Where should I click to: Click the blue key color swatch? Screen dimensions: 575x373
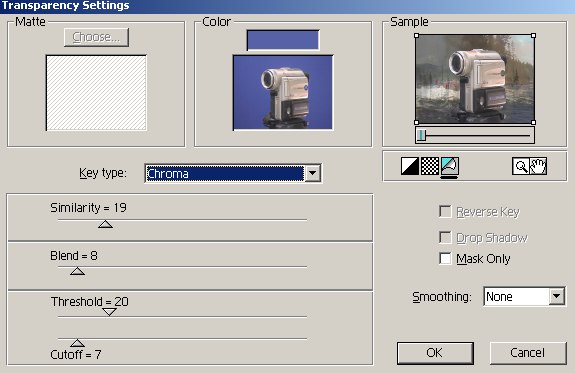pyautogui.click(x=283, y=40)
